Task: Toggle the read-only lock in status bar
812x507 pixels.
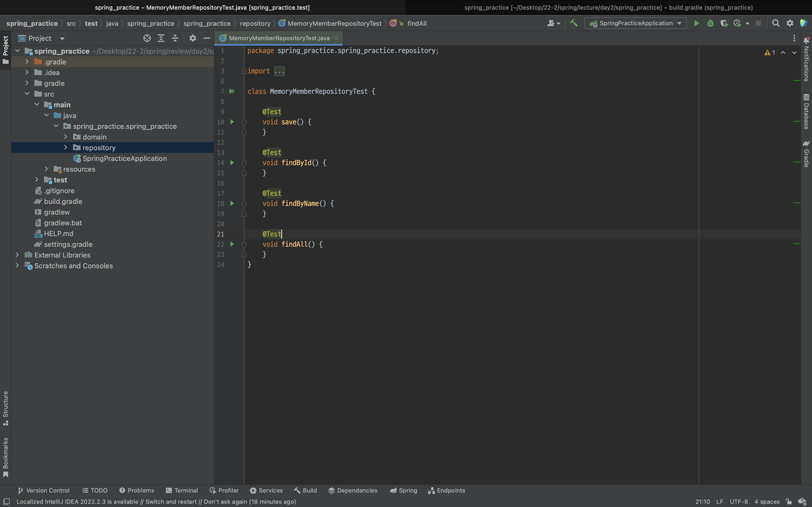Action: tap(789, 502)
